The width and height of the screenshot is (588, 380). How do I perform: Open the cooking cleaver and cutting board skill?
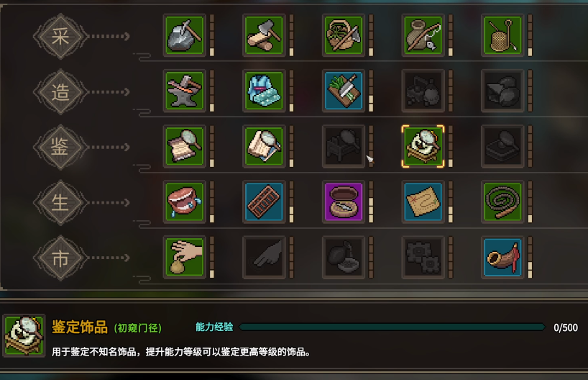pos(344,91)
